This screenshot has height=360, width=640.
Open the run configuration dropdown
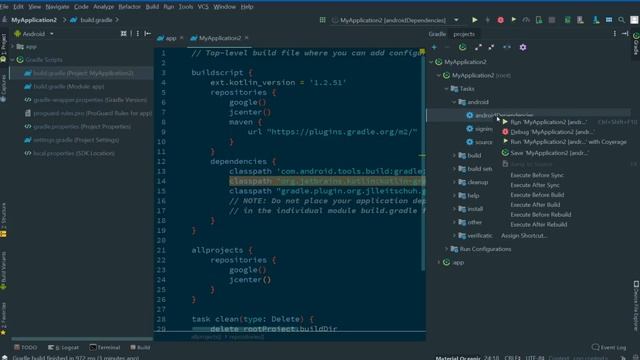[x=456, y=20]
